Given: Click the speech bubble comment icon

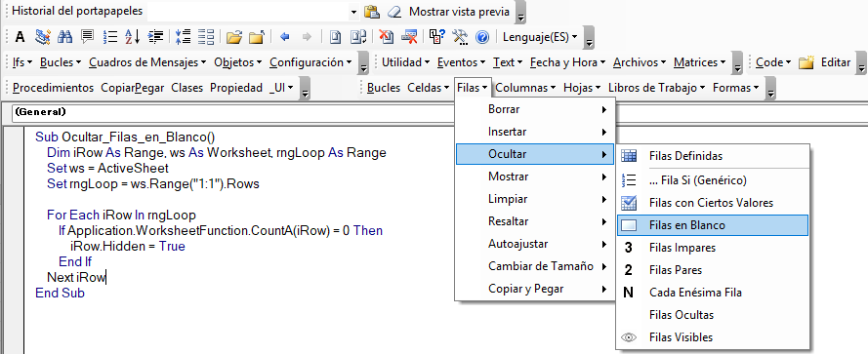Looking at the screenshot, I should pyautogui.click(x=88, y=37).
